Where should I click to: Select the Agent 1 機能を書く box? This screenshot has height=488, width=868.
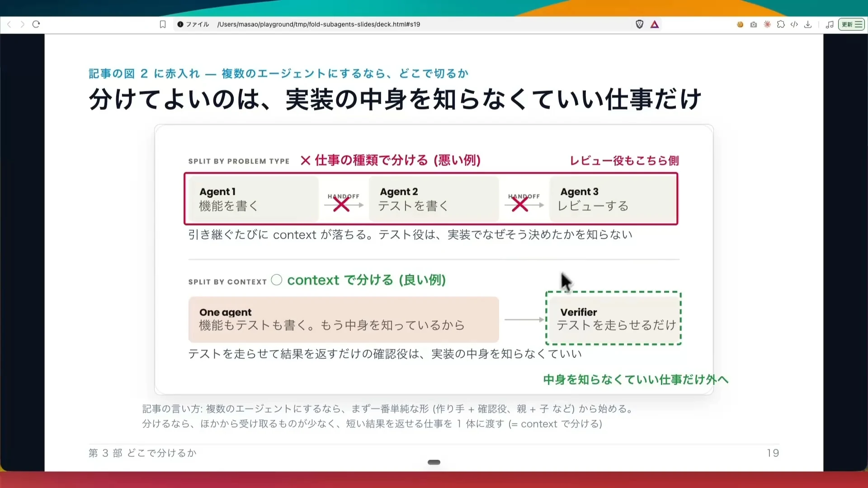pyautogui.click(x=254, y=199)
